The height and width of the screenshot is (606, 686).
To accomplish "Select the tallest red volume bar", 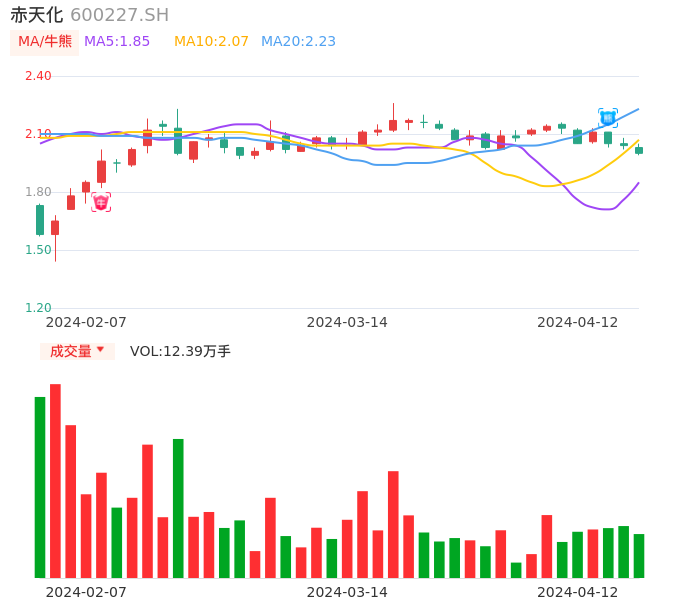I will point(55,480).
